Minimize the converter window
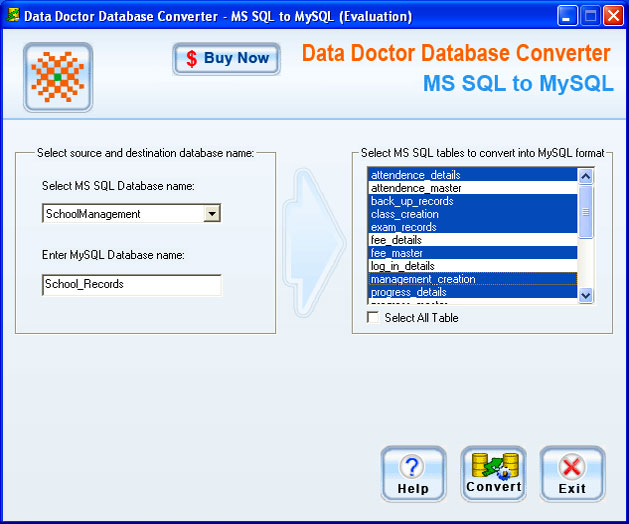Image resolution: width=629 pixels, height=524 pixels. [x=566, y=16]
